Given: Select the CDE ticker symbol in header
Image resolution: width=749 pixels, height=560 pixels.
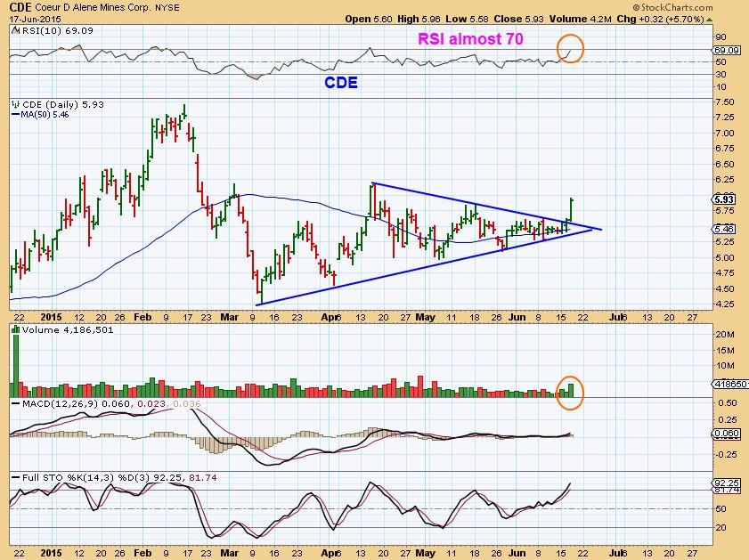Looking at the screenshot, I should pos(20,7).
